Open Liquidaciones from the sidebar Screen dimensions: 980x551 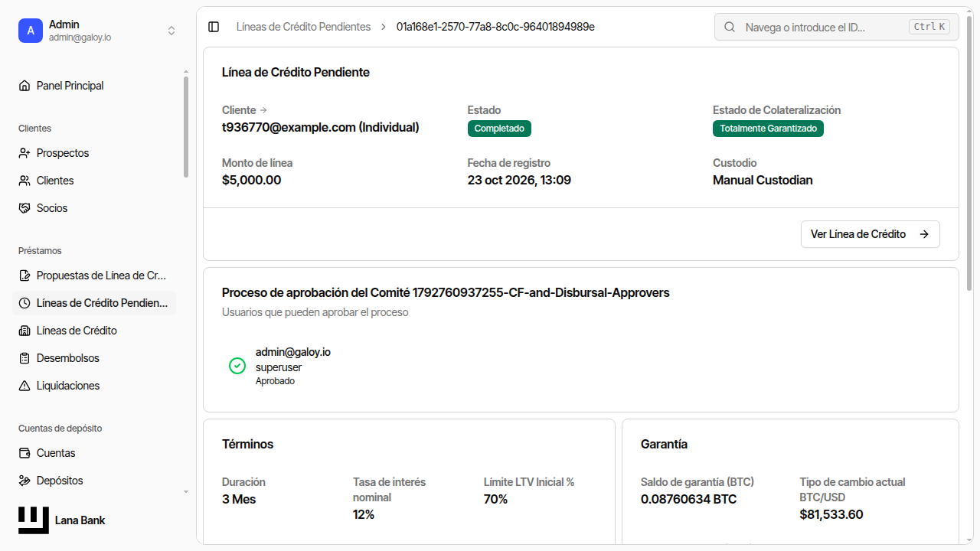(95, 386)
